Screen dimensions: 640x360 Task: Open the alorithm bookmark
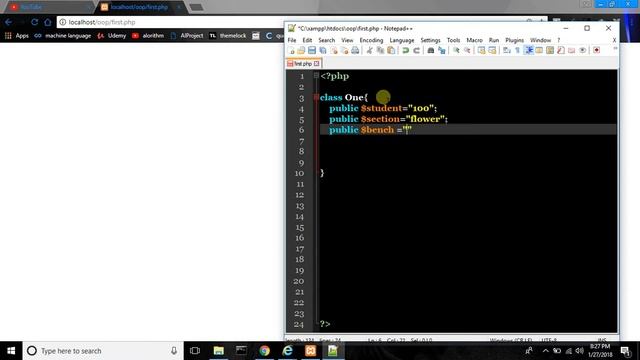[x=148, y=36]
